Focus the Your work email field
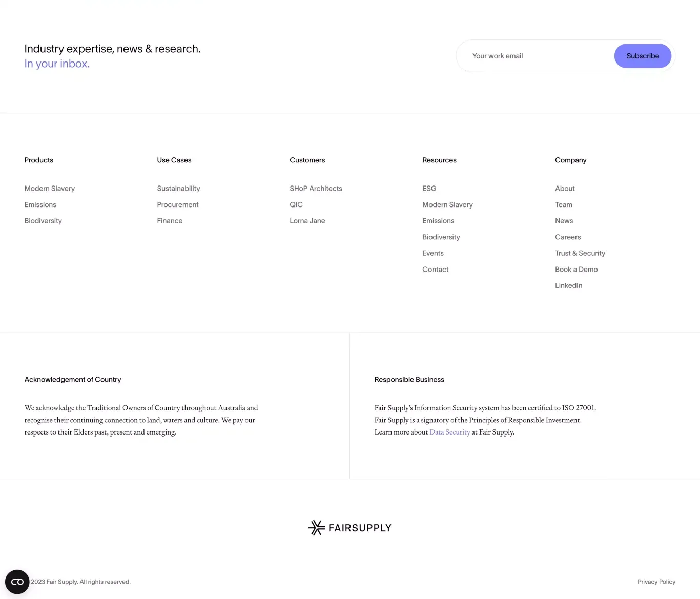This screenshot has width=700, height=599. 536,56
